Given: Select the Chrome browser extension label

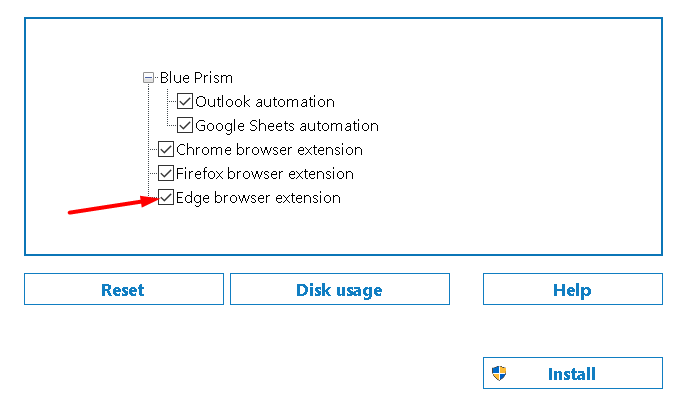Looking at the screenshot, I should point(269,150).
